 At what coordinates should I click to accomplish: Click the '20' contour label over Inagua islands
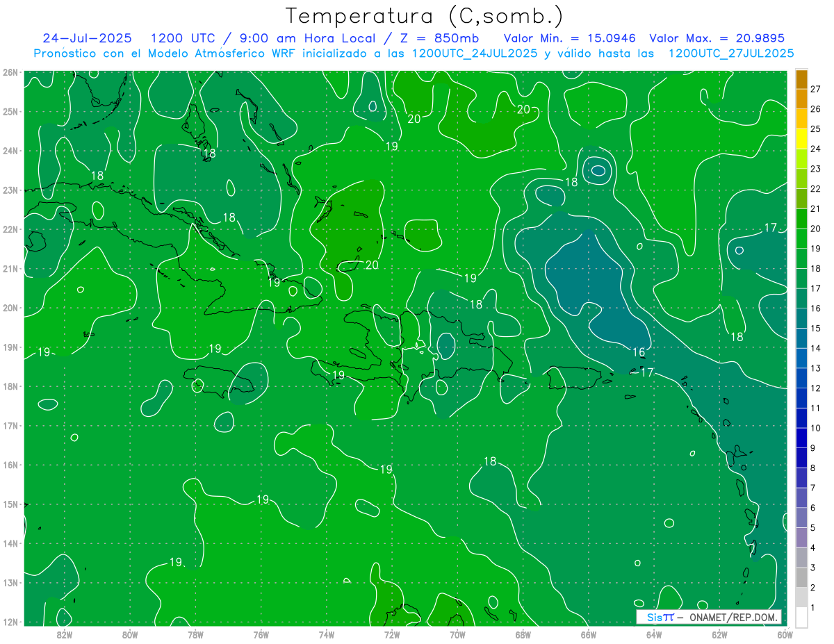point(372,265)
